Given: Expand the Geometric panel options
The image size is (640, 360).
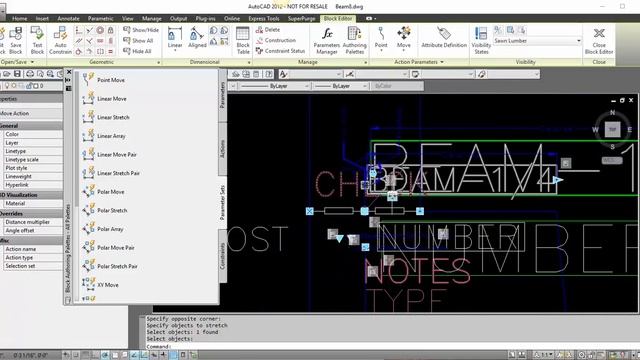Looking at the screenshot, I should [159, 62].
